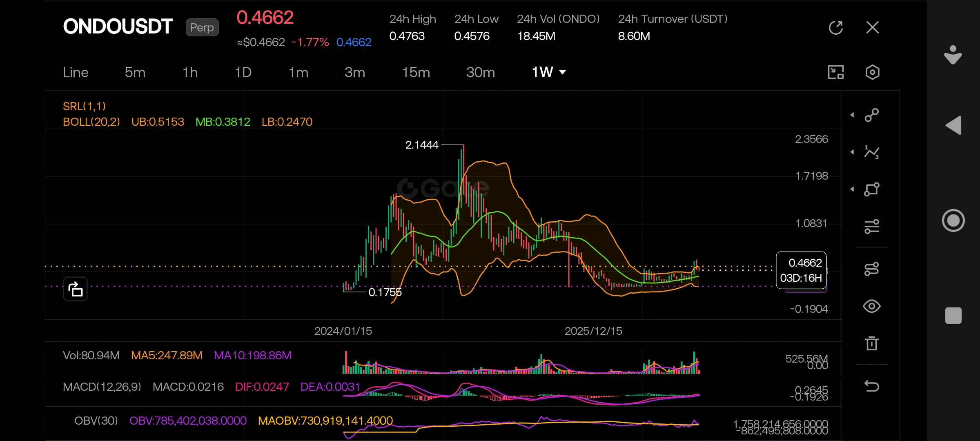Select the 3m timeframe
Screen dimensions: 980x441
click(x=355, y=72)
